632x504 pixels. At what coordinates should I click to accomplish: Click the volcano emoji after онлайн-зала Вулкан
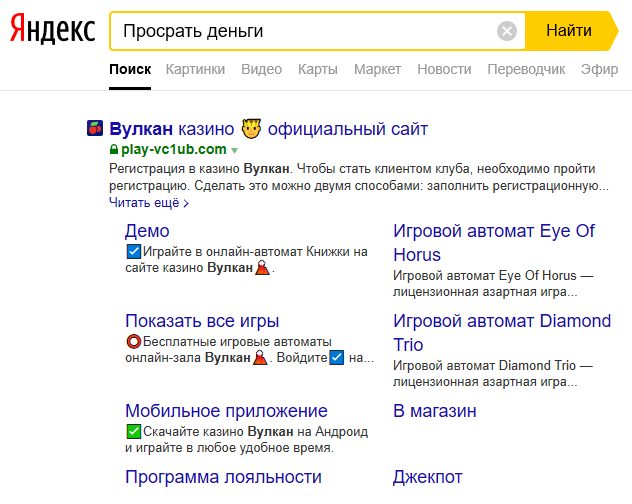[x=260, y=358]
